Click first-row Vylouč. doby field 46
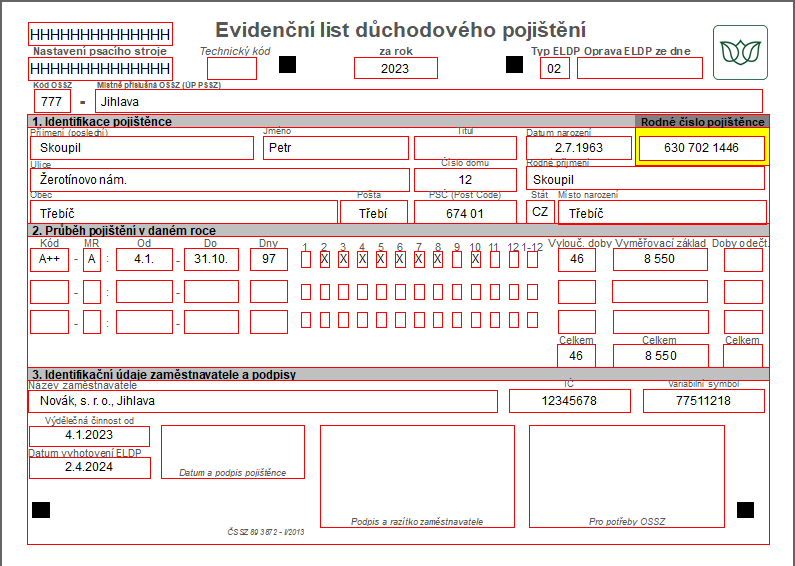The height and width of the screenshot is (566, 795). (x=577, y=260)
